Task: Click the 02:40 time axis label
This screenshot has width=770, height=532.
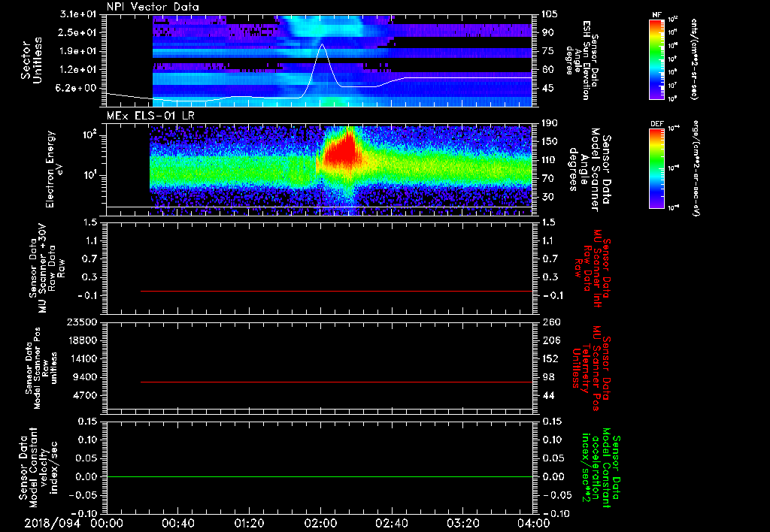Action: coord(391,523)
